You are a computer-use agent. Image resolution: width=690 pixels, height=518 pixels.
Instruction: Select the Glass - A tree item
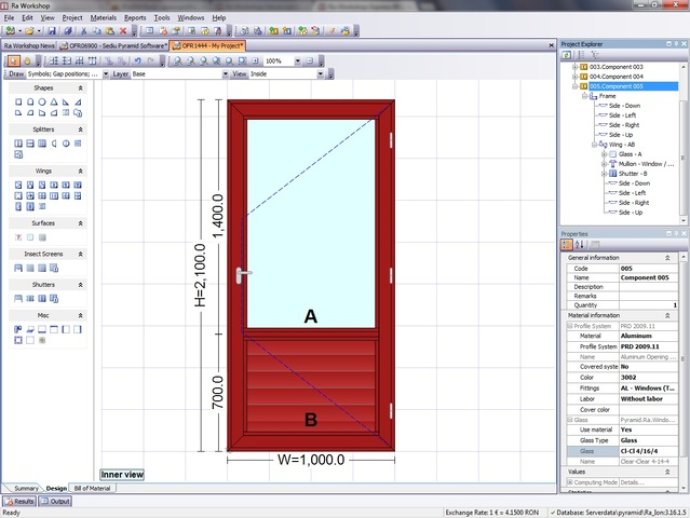tap(630, 154)
